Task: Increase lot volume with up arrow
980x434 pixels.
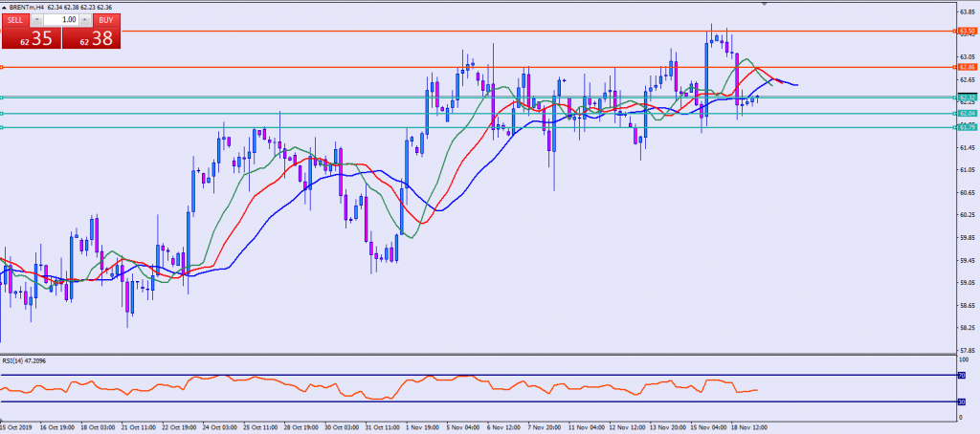Action: point(86,19)
